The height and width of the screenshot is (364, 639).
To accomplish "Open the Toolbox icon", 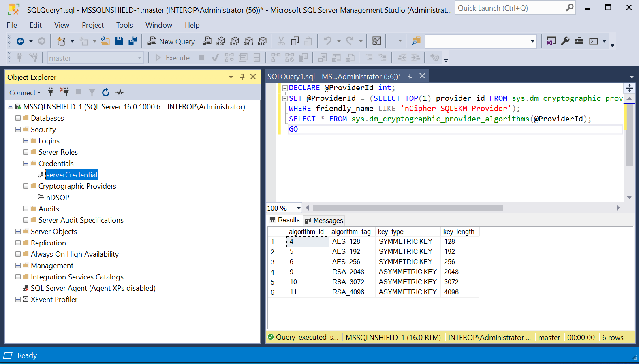I will [579, 41].
